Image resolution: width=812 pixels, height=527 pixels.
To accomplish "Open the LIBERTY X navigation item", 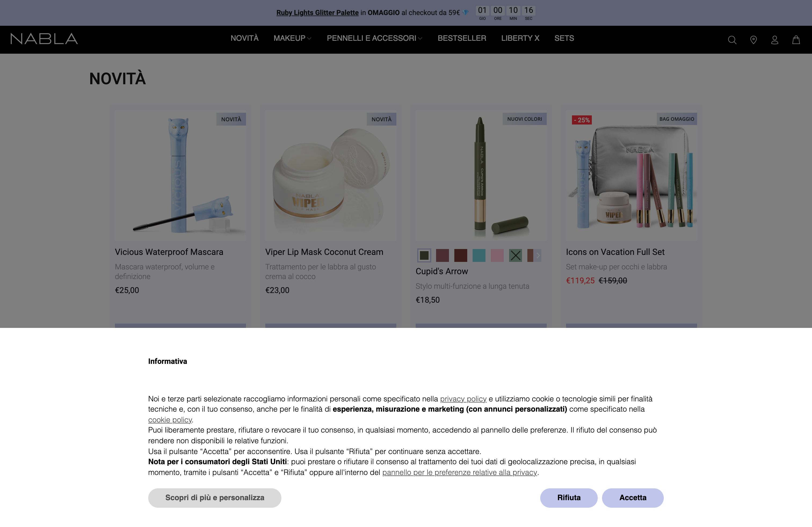I will pyautogui.click(x=520, y=38).
